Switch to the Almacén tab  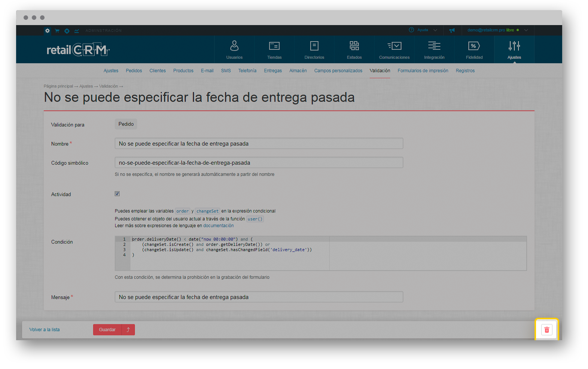pos(298,71)
